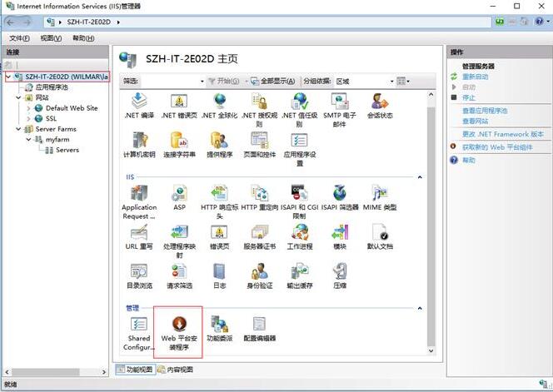Screen dimensions: 553x392
Task: Collapse the SZH-IT-2E02D server node
Action: [8, 77]
